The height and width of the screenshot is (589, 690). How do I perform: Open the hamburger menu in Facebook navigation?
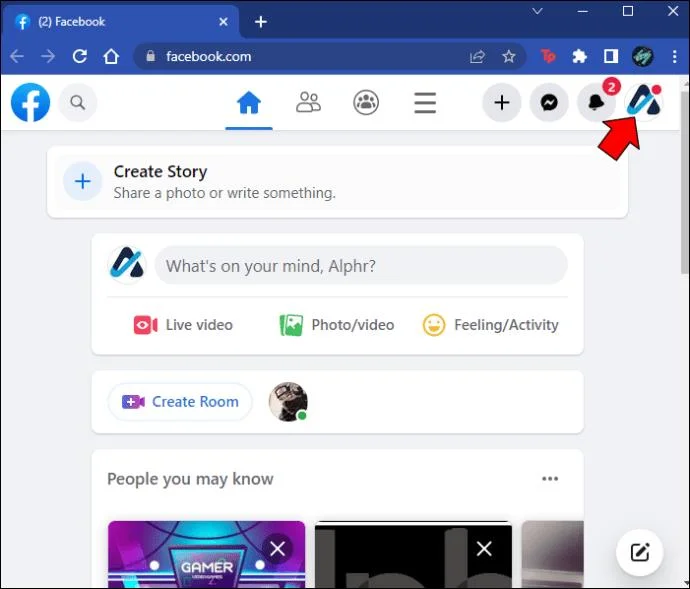[x=425, y=103]
